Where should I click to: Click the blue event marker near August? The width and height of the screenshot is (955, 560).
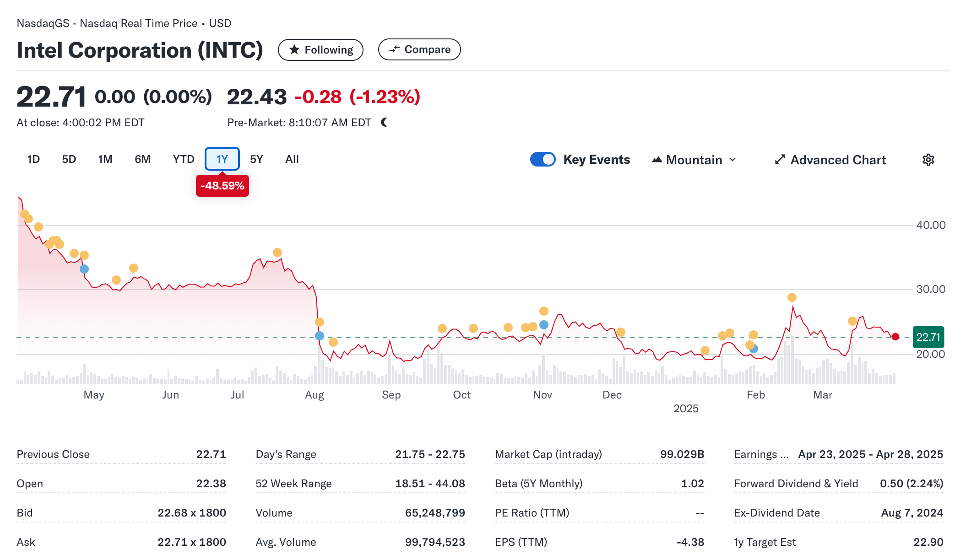pos(320,336)
